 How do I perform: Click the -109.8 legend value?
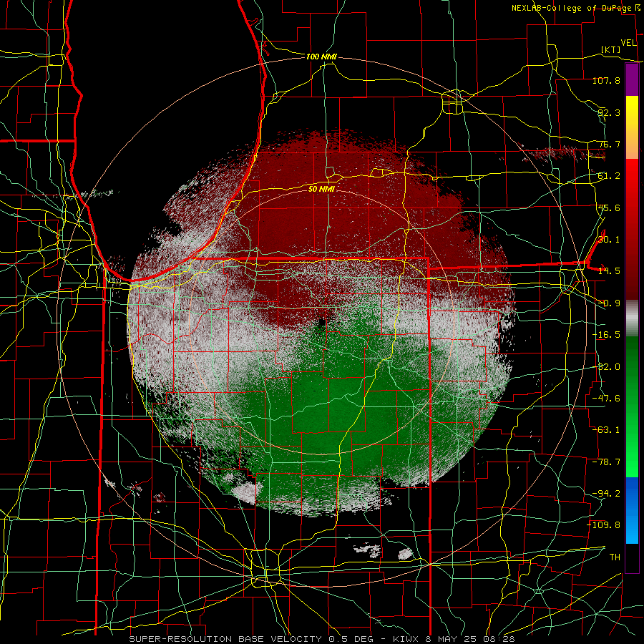coord(604,525)
